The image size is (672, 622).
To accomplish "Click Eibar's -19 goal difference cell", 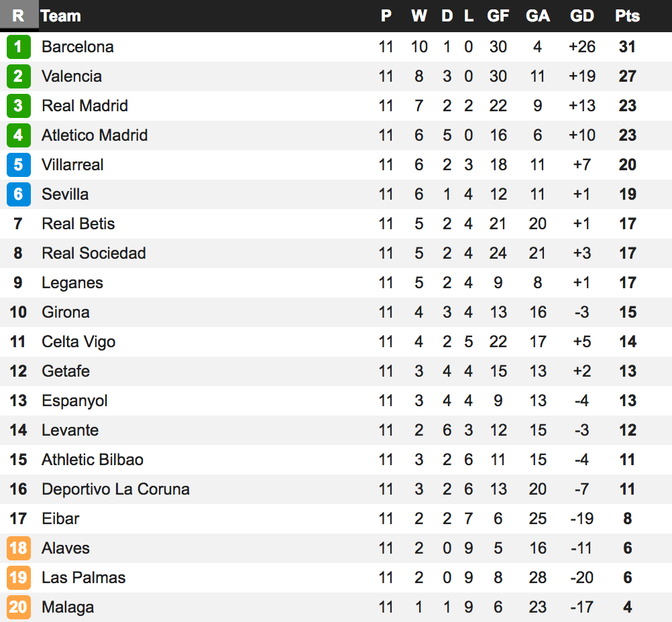I will click(x=581, y=519).
